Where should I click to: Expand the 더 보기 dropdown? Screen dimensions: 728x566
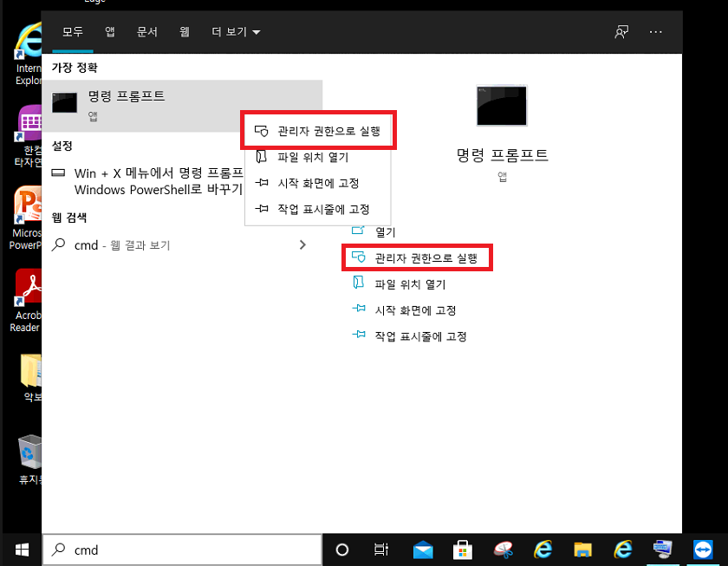tap(236, 31)
